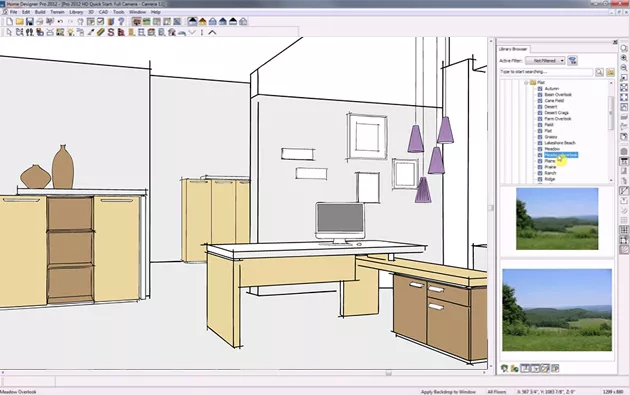Click the Undo arrow icon
This screenshot has height=395, width=630.
(60, 21)
